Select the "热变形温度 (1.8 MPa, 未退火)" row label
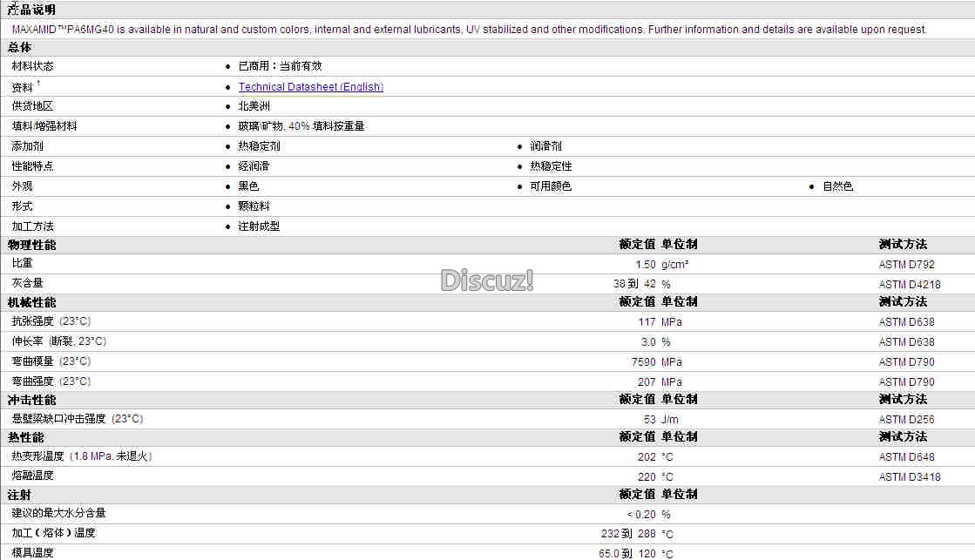 tap(82, 456)
